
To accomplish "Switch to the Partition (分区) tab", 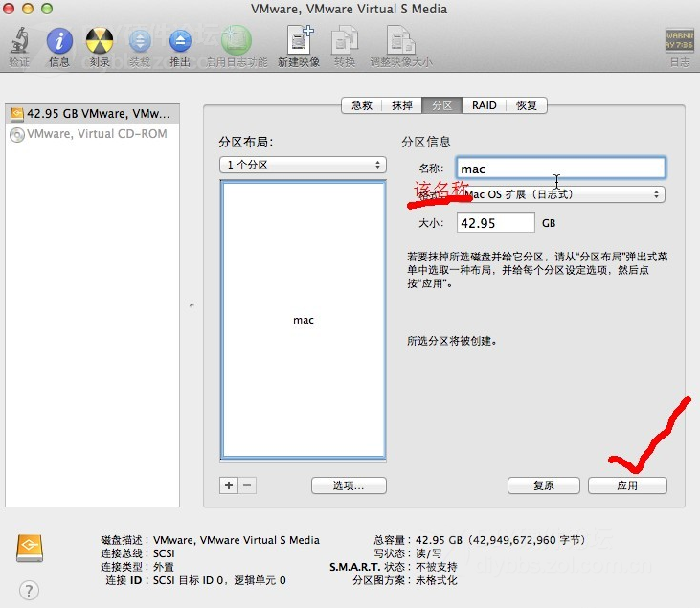I will click(x=442, y=105).
